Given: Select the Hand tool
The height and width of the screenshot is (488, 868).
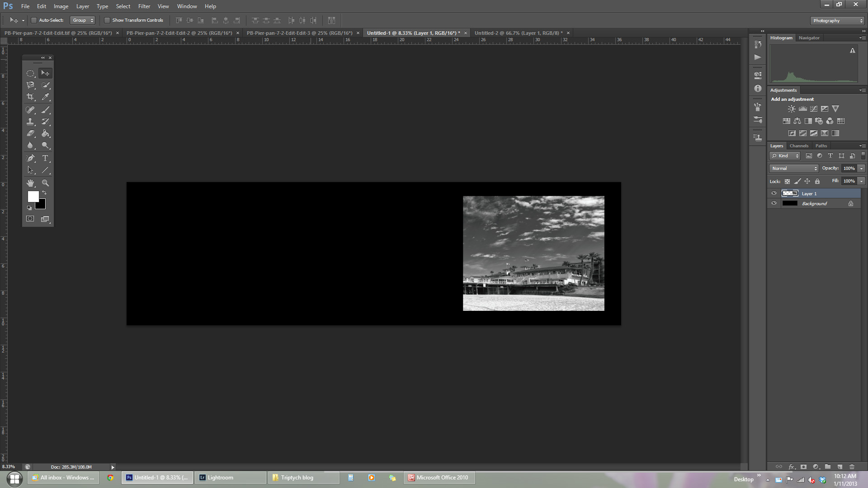Looking at the screenshot, I should (30, 183).
